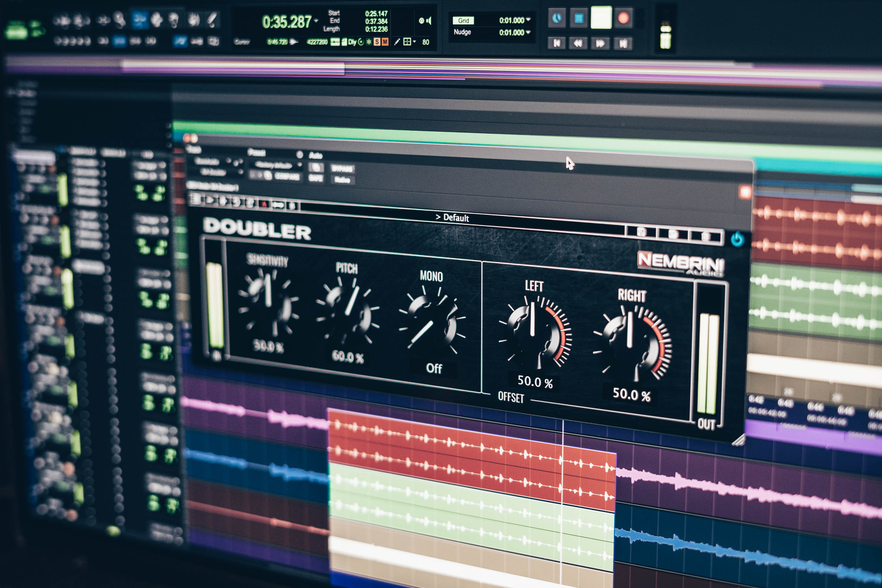882x588 pixels.
Task: Click the trash preset icon in Doubler
Action: [x=705, y=237]
